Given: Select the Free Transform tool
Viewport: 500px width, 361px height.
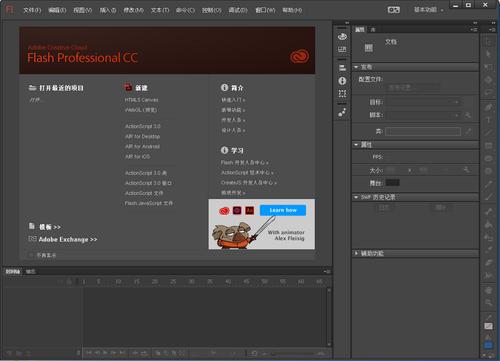Looking at the screenshot, I should [x=488, y=67].
